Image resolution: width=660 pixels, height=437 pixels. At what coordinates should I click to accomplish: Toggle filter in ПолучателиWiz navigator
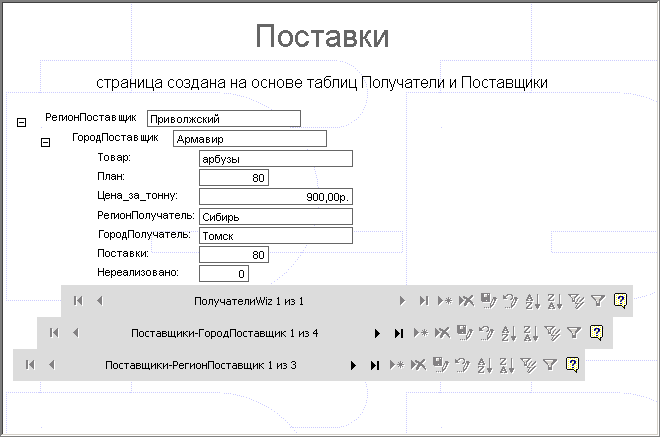(x=598, y=301)
